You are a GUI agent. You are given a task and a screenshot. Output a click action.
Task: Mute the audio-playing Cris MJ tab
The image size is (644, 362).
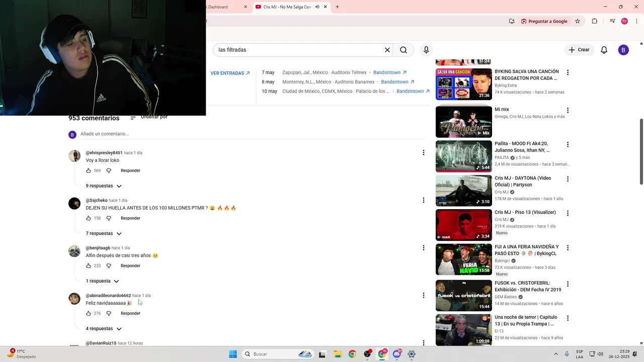pos(317,7)
